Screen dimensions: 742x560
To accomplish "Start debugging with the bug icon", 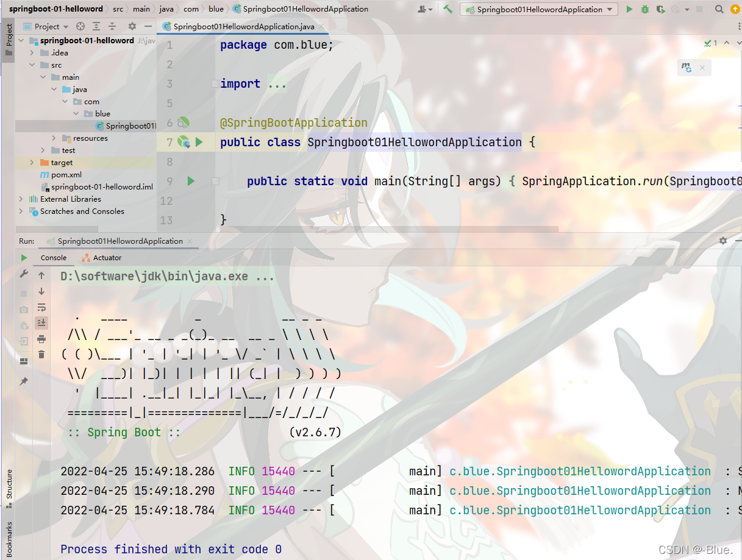I will (x=645, y=9).
